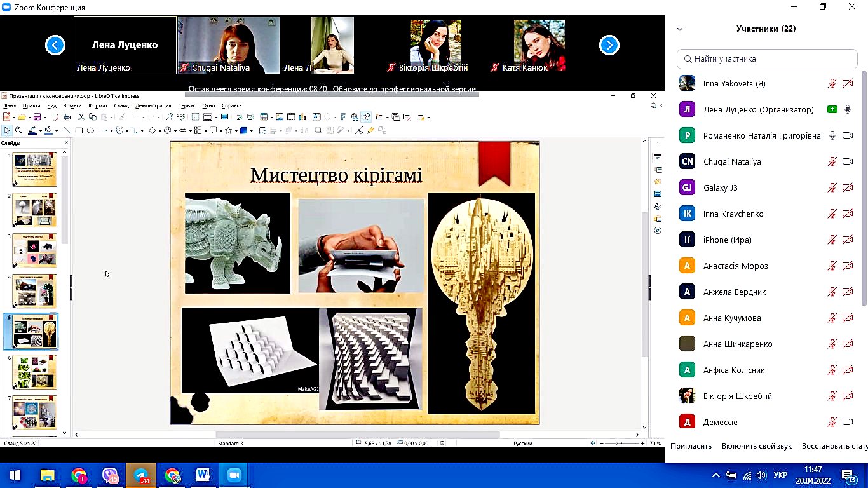The width and height of the screenshot is (868, 488).
Task: Click the zoom in plus button
Action: coord(642,443)
